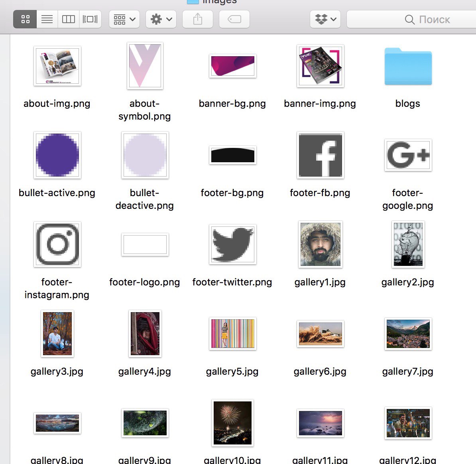
Task: Select the gallery3.jpg thumbnail
Action: 57,334
